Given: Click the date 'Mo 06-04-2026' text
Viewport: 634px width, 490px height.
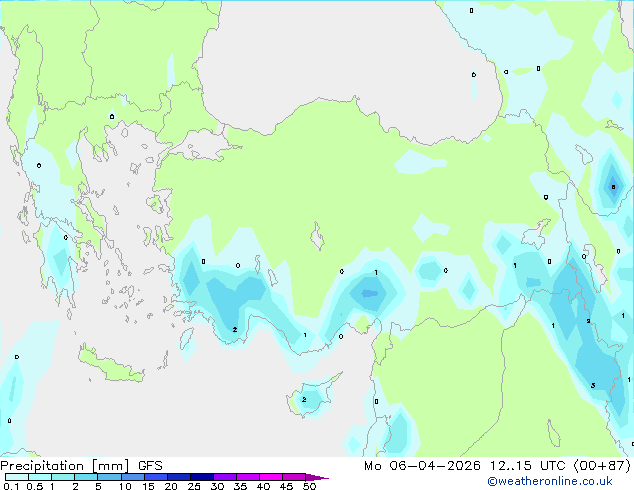Looking at the screenshot, I should 423,466.
